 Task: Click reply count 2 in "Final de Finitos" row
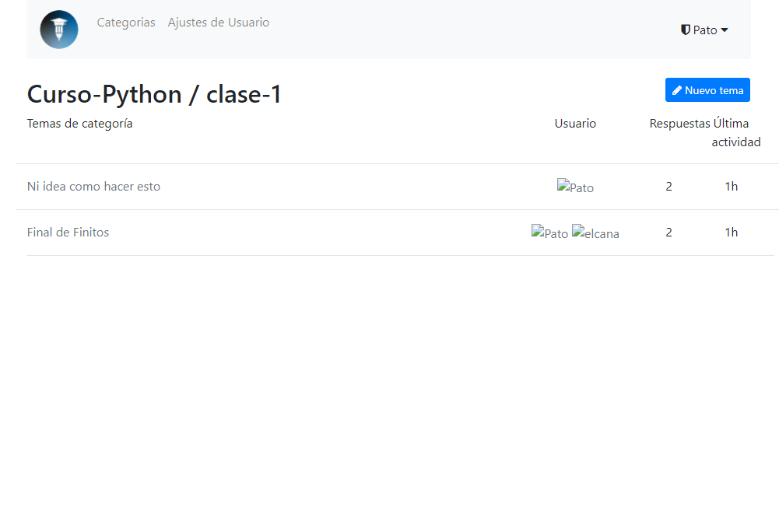tap(668, 232)
